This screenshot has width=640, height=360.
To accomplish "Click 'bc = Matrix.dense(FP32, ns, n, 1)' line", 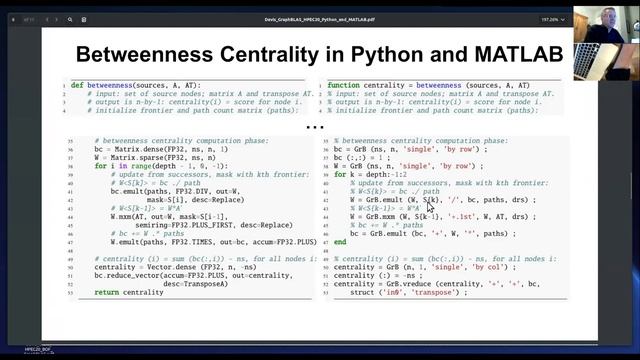I will point(161,149).
